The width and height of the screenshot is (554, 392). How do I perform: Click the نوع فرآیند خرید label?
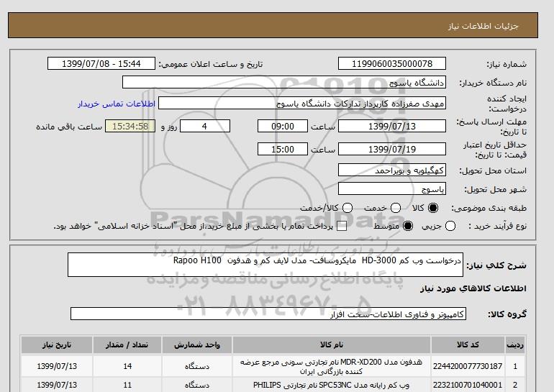tap(497, 226)
